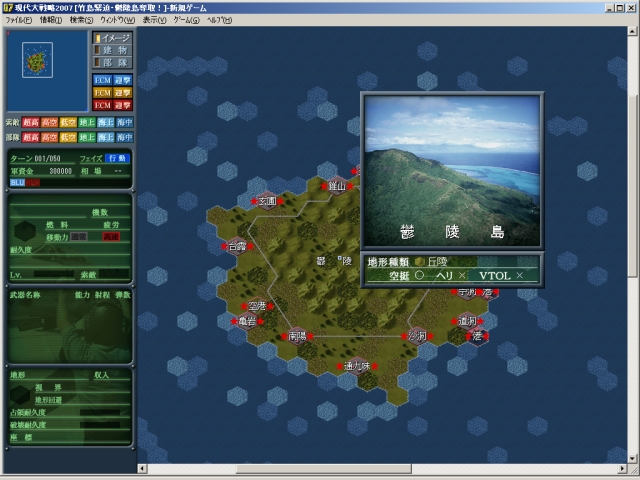The width and height of the screenshot is (640, 480).
Task: Toggle 部隊 row 低空 altitude filter
Action: click(68, 137)
